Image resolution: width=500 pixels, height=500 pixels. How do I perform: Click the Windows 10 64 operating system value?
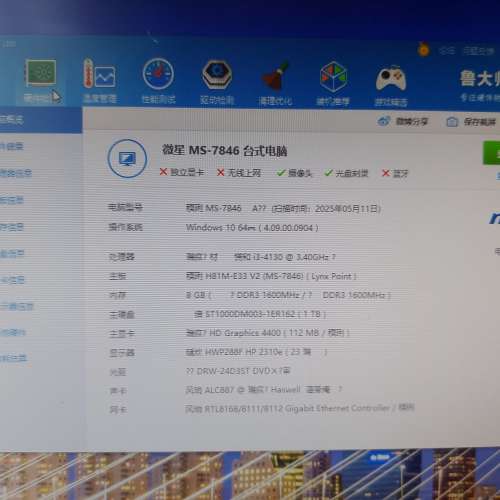pos(252,228)
